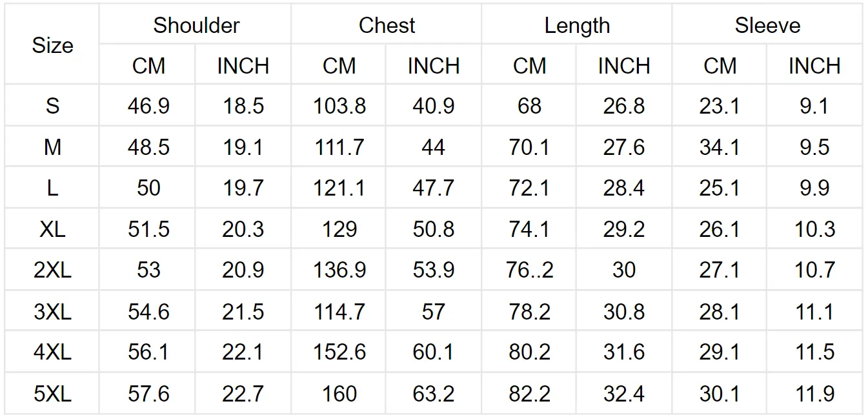Select the 63.2 chest inch cell
The width and height of the screenshot is (868, 417).
point(434,393)
